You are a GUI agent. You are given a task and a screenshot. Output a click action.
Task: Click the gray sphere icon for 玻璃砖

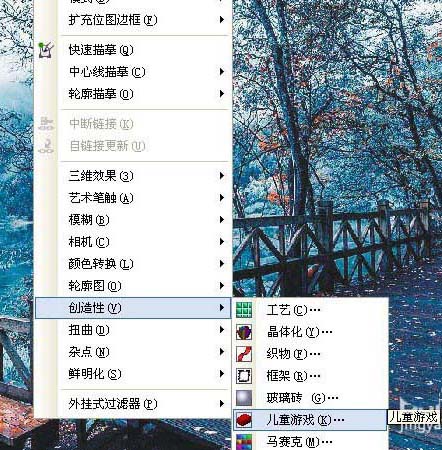tap(244, 398)
